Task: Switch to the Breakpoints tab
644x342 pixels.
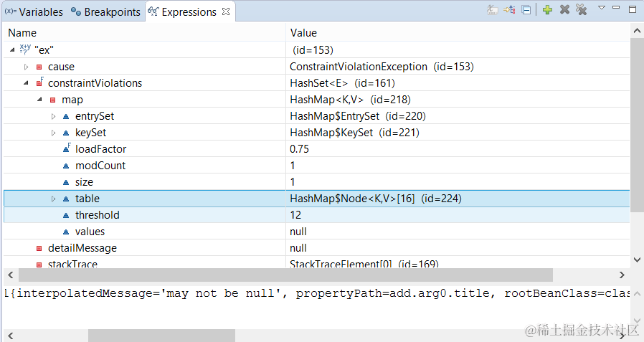Action: coord(105,12)
